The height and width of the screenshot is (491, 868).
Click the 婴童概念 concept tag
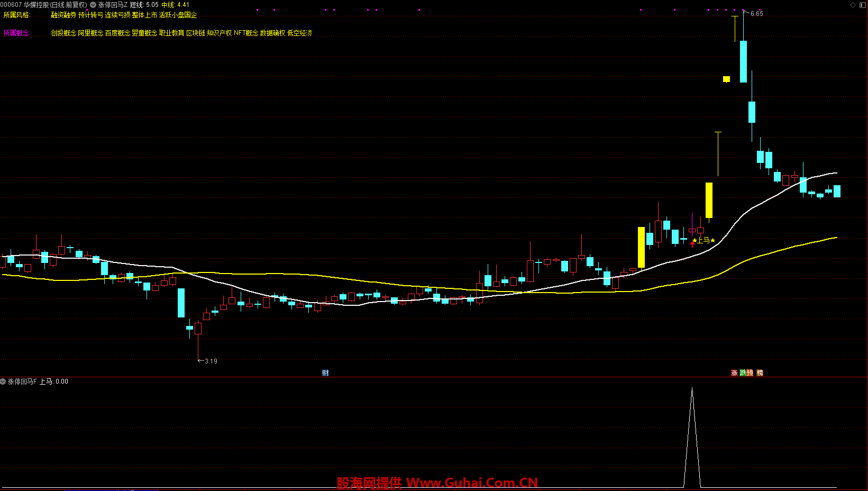tap(144, 33)
